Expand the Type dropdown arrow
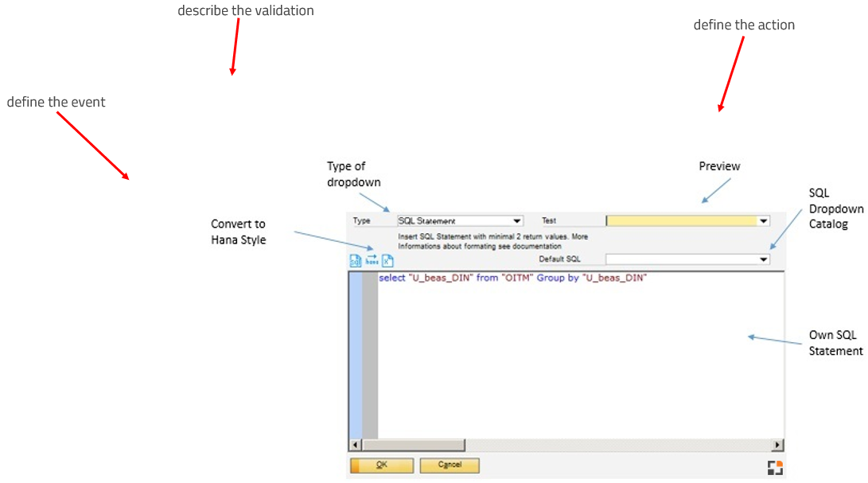This screenshot has height=483, width=868. click(x=517, y=221)
